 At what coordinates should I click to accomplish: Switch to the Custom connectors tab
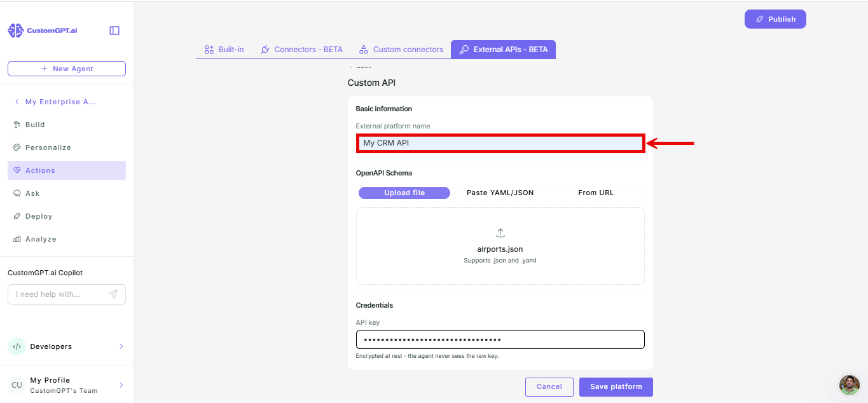pyautogui.click(x=401, y=50)
